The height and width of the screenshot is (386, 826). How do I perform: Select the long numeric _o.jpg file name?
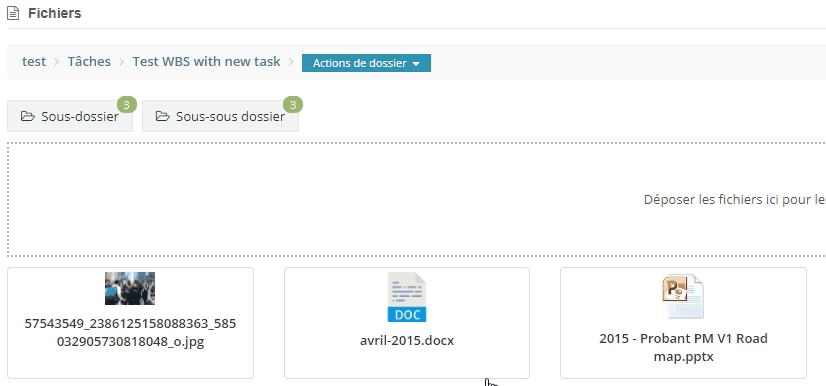pos(130,333)
